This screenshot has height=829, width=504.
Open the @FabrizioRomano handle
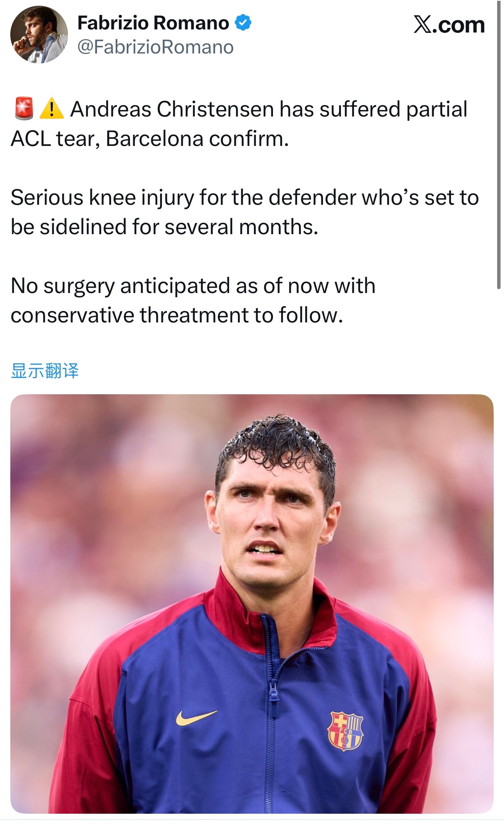click(155, 47)
